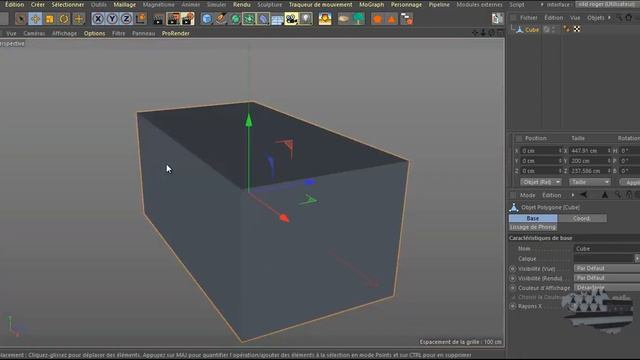Viewport: 640px width, 360px height.
Task: Lock the X axis
Action: pos(98,19)
